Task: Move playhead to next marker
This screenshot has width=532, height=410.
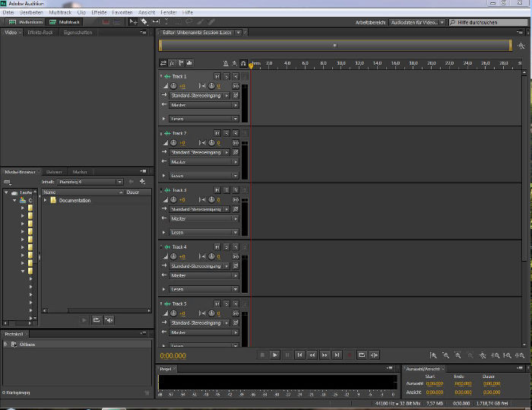Action: pos(337,355)
